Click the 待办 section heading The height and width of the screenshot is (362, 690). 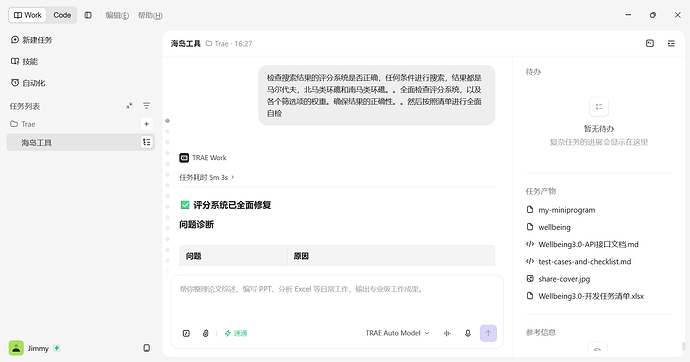pos(533,72)
